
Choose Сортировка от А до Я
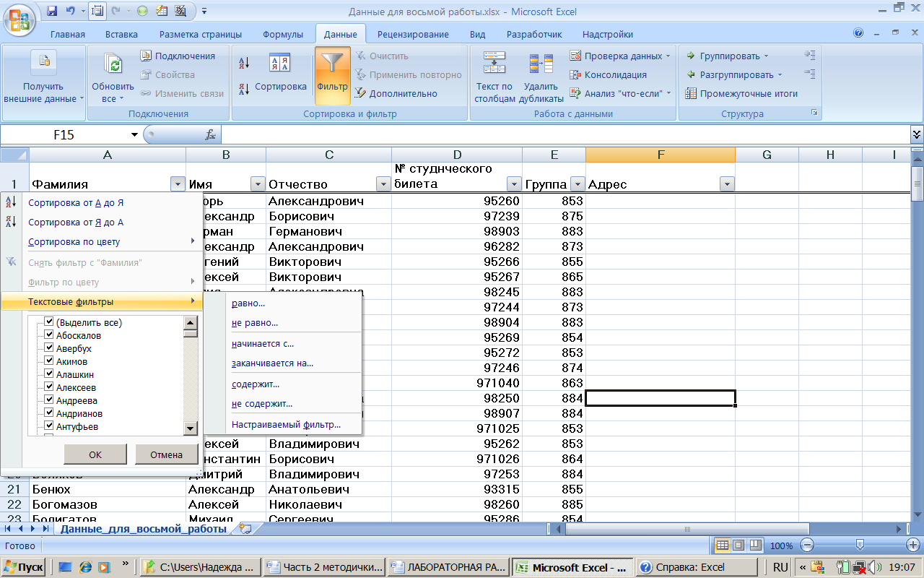(76, 203)
